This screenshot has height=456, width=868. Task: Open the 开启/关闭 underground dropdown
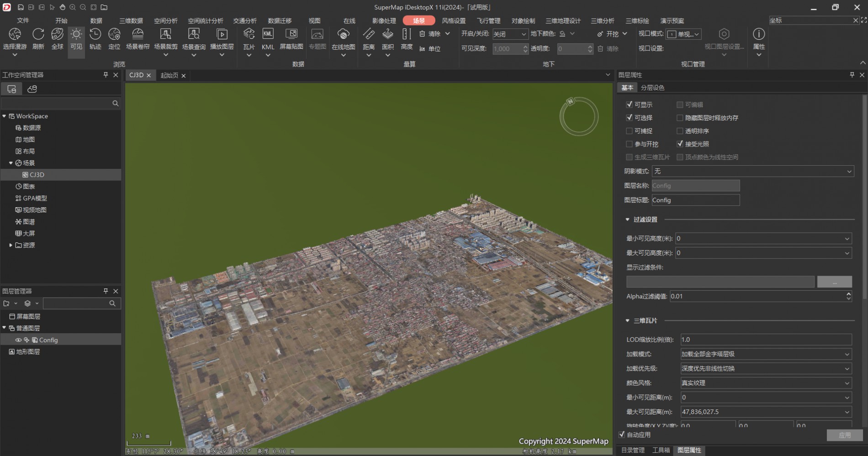(x=510, y=34)
